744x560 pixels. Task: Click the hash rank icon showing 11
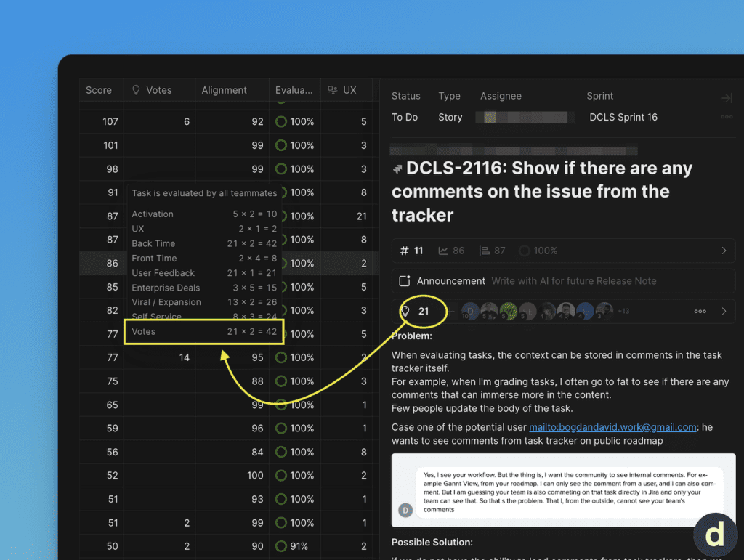405,251
